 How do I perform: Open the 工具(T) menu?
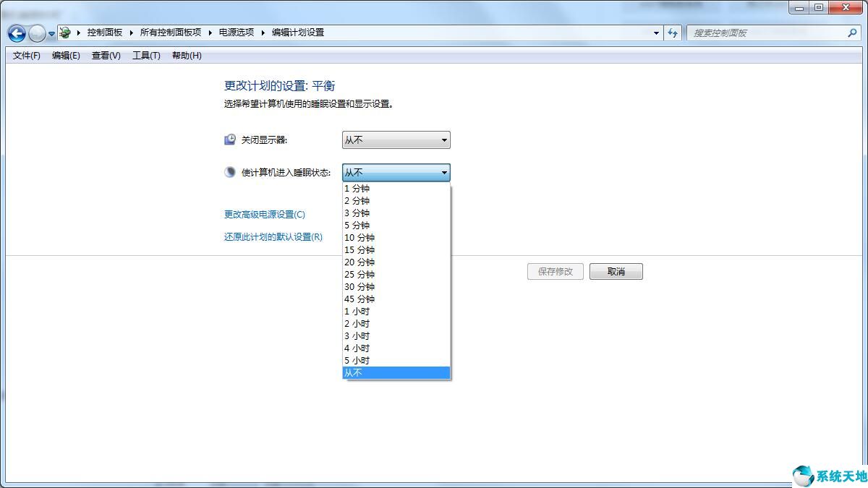tap(146, 56)
